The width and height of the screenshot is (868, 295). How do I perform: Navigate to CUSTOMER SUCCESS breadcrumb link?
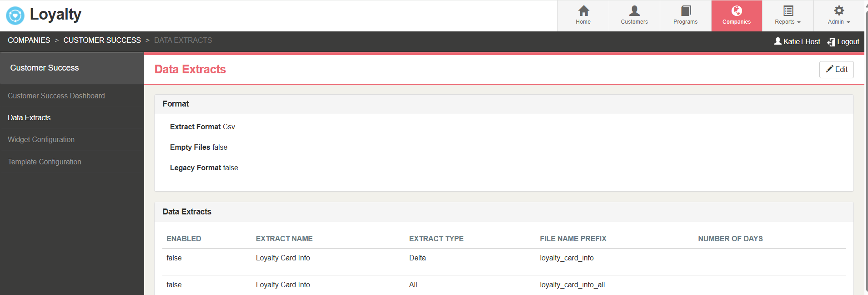tap(102, 40)
